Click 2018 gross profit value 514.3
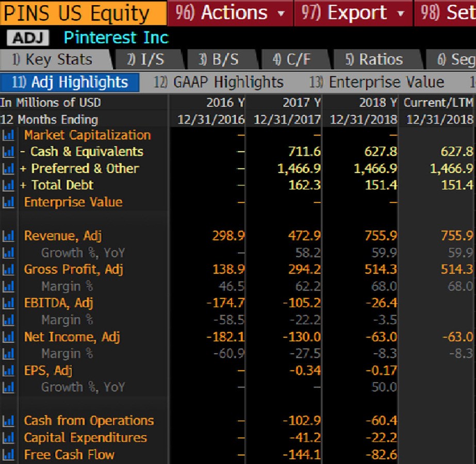Screen dimensions: 476x464 tap(381, 270)
